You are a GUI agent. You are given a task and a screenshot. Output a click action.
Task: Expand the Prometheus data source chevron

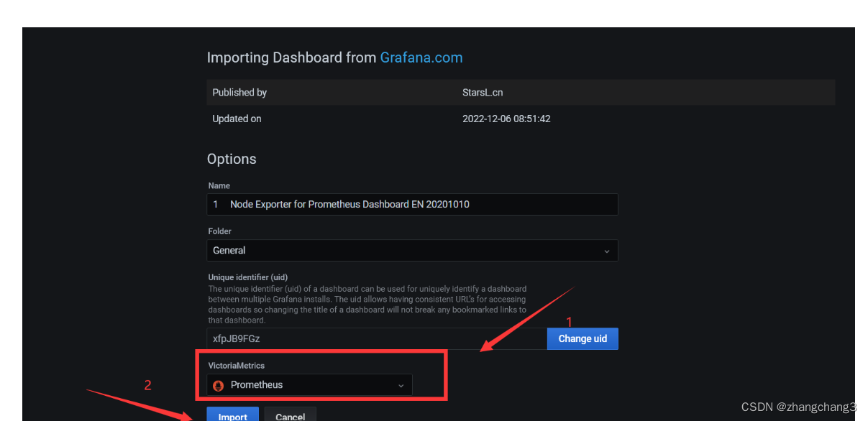tap(401, 385)
